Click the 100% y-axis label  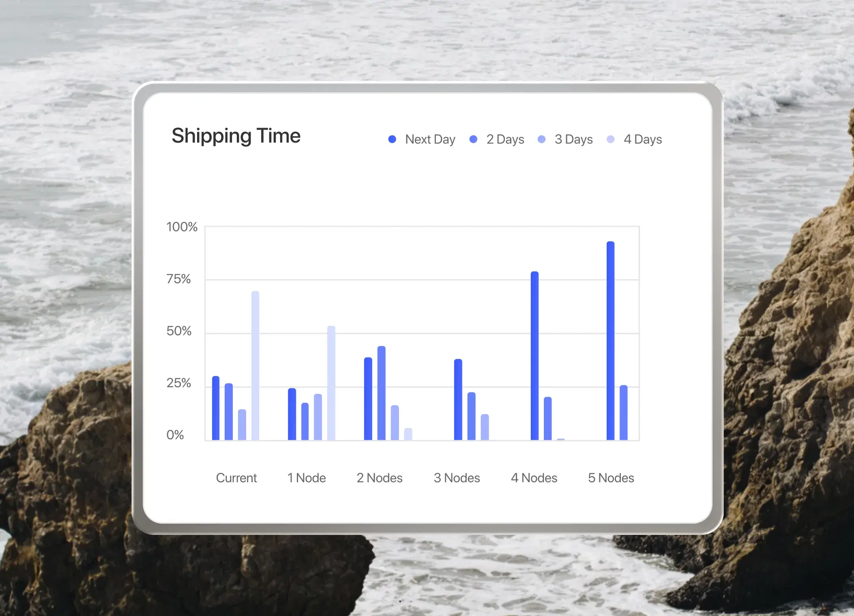pos(182,227)
